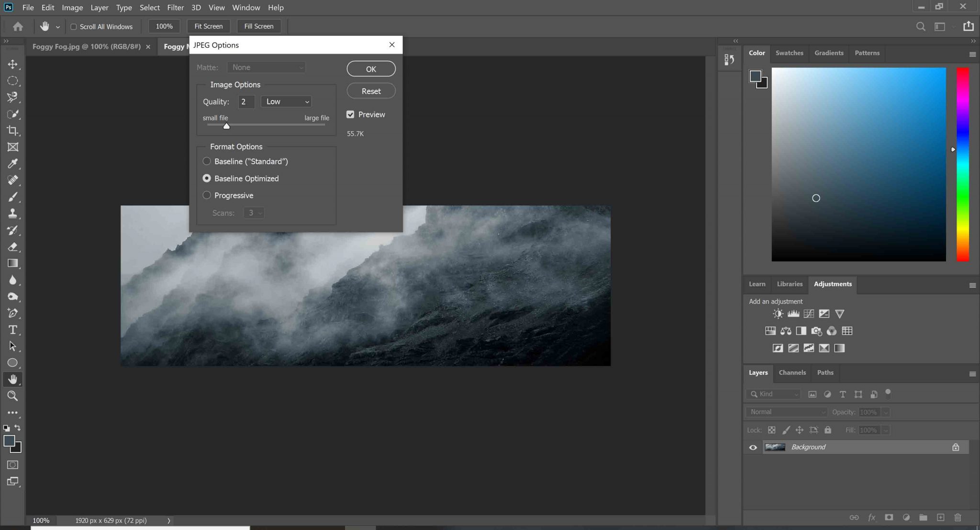Select the Crop tool
The image size is (980, 530).
coord(13,130)
